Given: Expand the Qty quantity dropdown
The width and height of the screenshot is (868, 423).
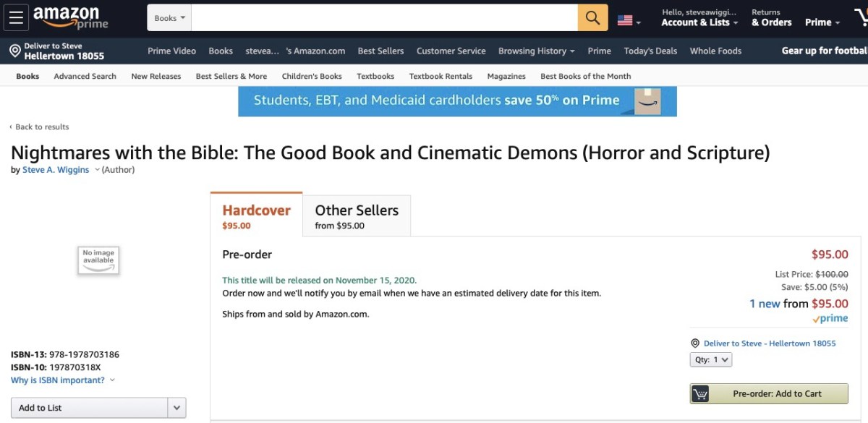Looking at the screenshot, I should point(711,359).
